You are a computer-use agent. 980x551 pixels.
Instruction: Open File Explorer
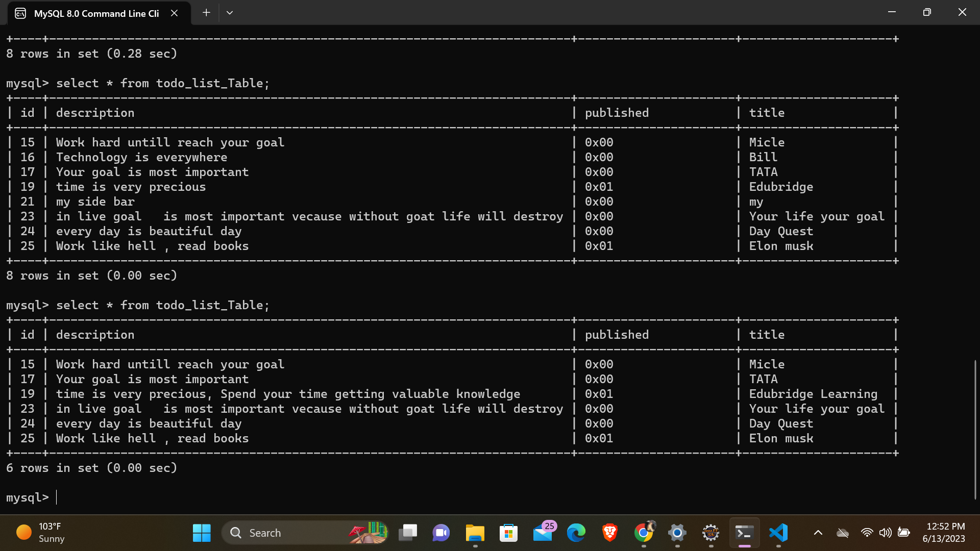point(475,533)
